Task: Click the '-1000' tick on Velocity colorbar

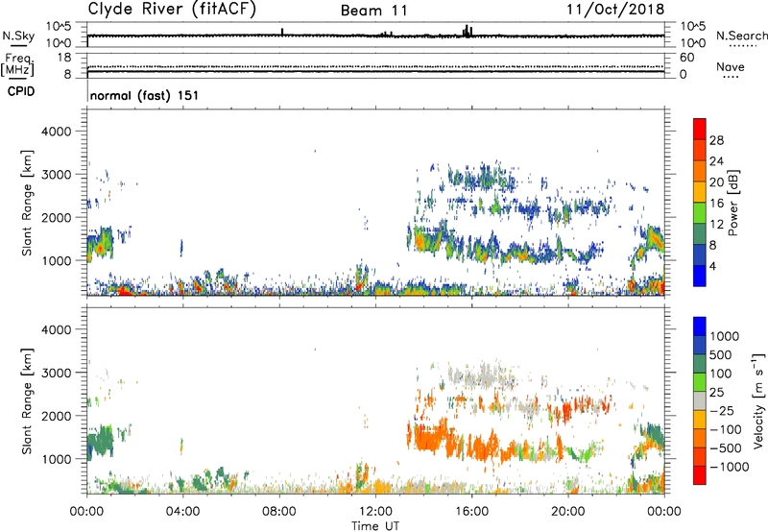Action: tap(730, 467)
